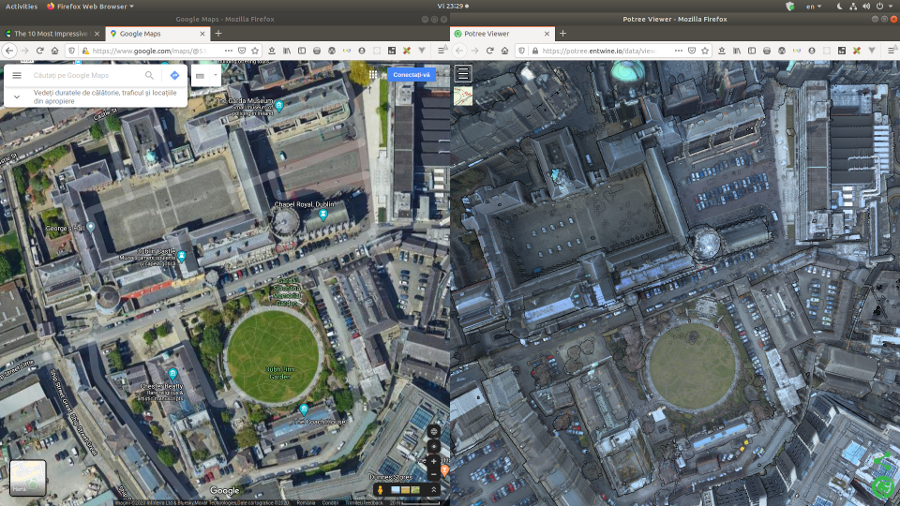900x506 pixels.
Task: Open the side panel dropdown arrow in Maps
Action: [216, 75]
